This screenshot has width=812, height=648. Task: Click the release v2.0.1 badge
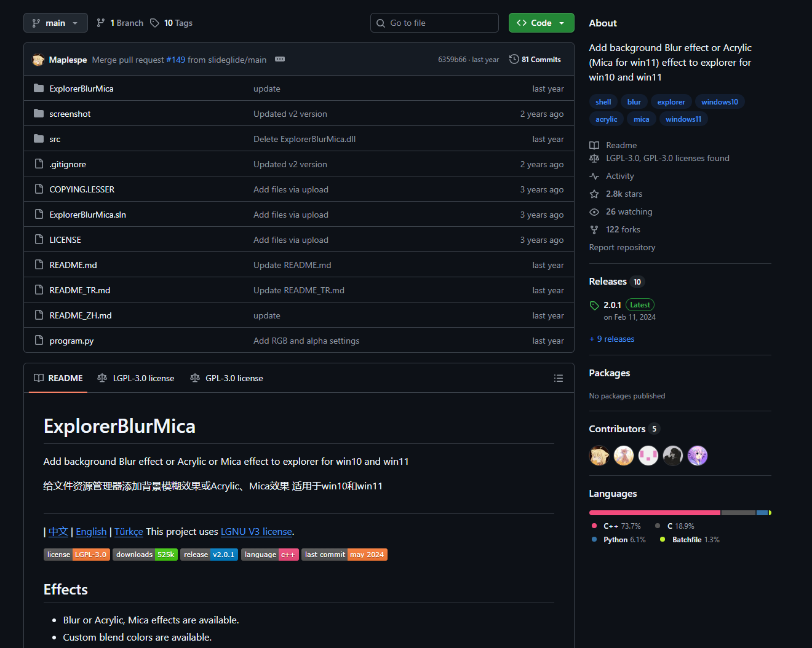pos(209,555)
